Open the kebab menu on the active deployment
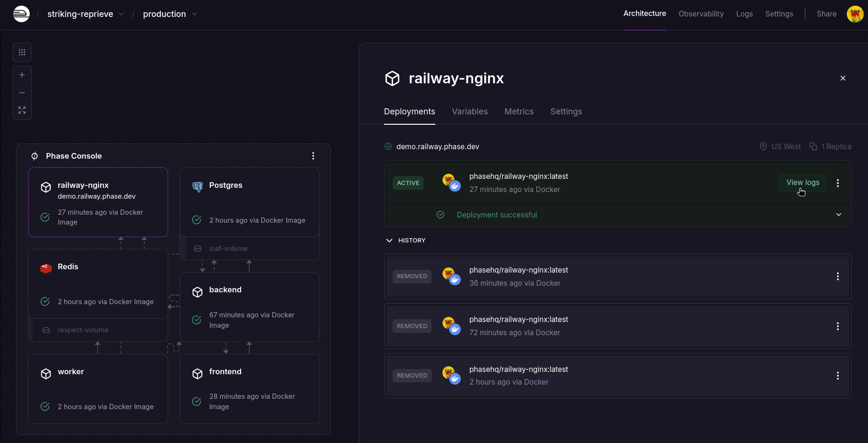Viewport: 868px width, 443px height. point(838,183)
